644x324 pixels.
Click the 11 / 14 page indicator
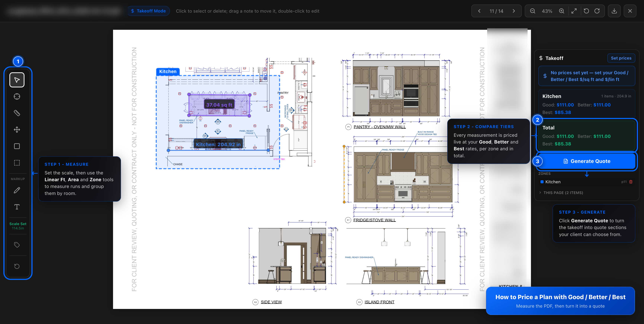click(497, 11)
